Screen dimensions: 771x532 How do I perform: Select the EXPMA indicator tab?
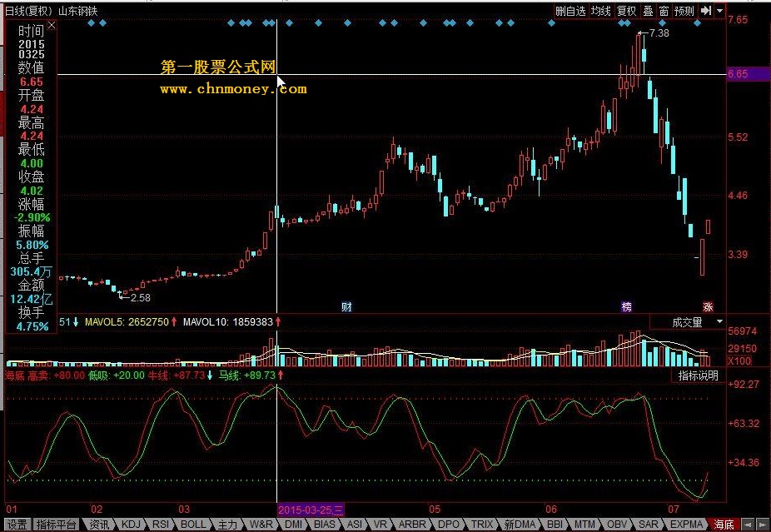686,525
